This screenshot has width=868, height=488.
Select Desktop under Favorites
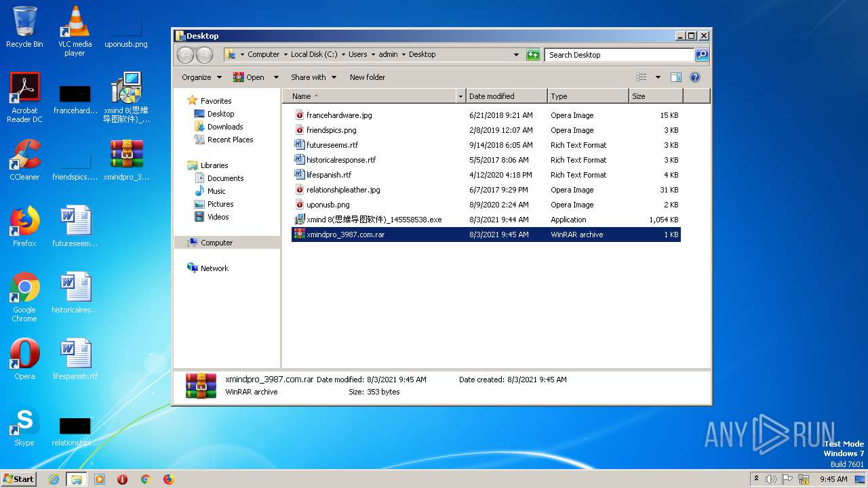[220, 114]
